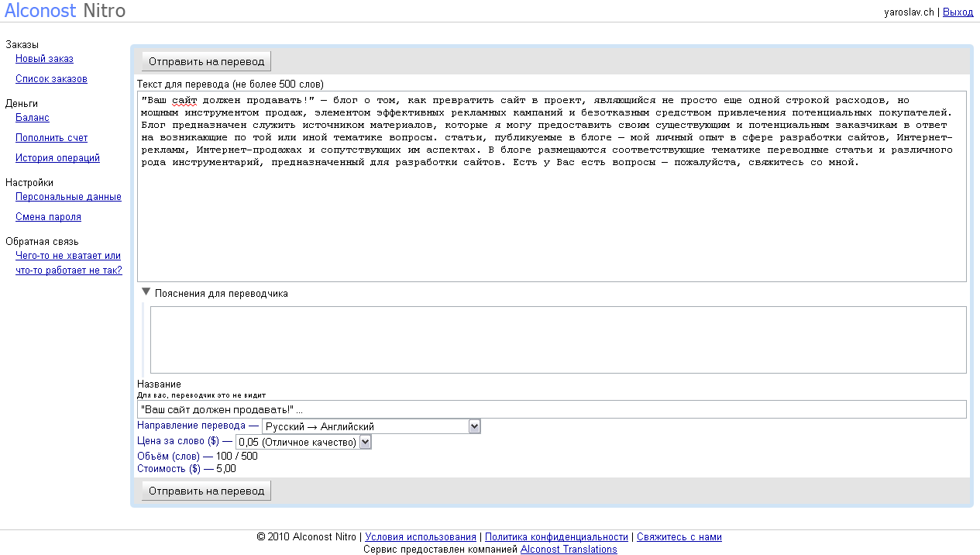Select 'Пополнить счет' link
Viewport: 980px width, 555px height.
click(x=51, y=138)
